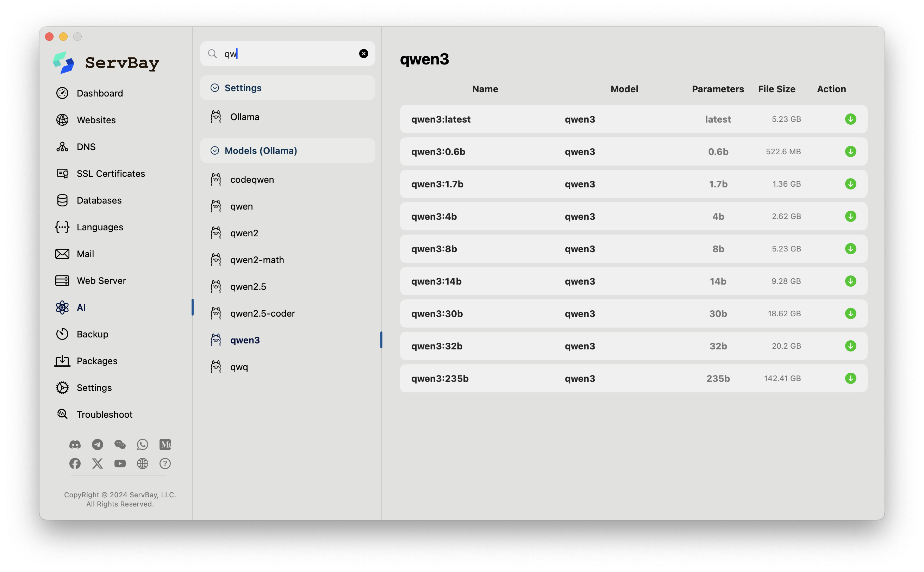Open the Dashboard page
This screenshot has height=572, width=924.
99,93
